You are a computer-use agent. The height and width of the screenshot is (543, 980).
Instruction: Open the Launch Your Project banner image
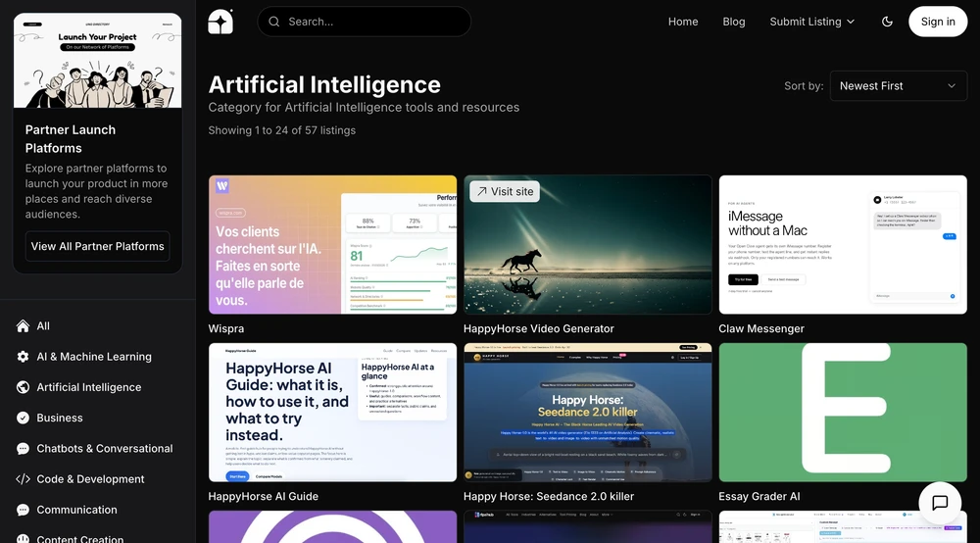[97, 61]
